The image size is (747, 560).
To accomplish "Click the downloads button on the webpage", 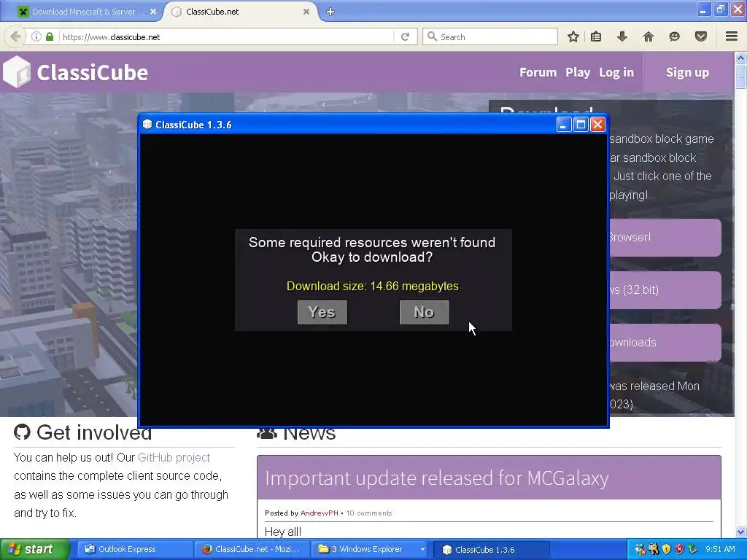I will [665, 343].
